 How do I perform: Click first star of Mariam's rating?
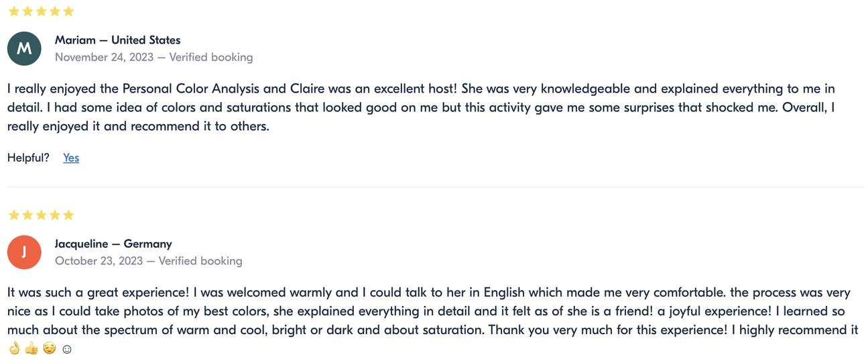pyautogui.click(x=13, y=11)
